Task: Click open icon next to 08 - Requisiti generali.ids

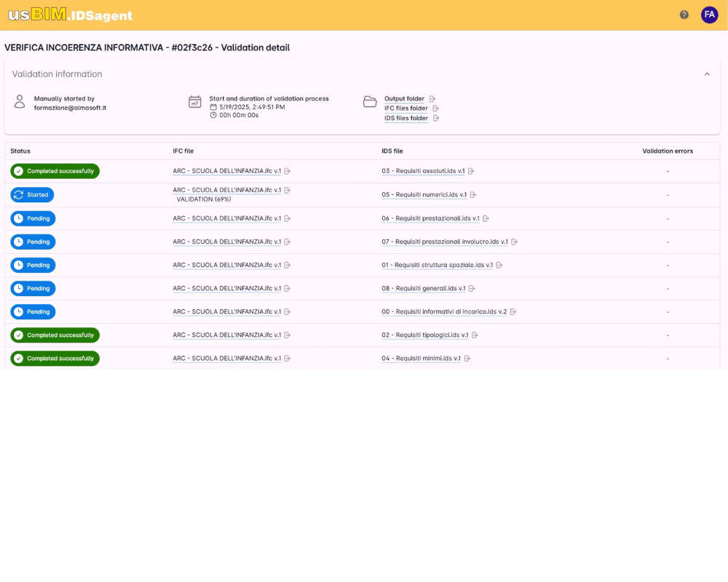Action: (472, 289)
